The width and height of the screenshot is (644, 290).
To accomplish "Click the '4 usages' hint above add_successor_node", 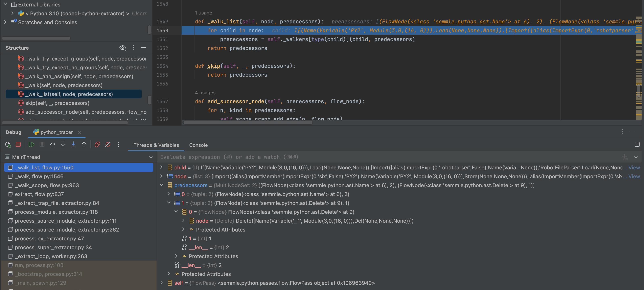I will click(205, 93).
